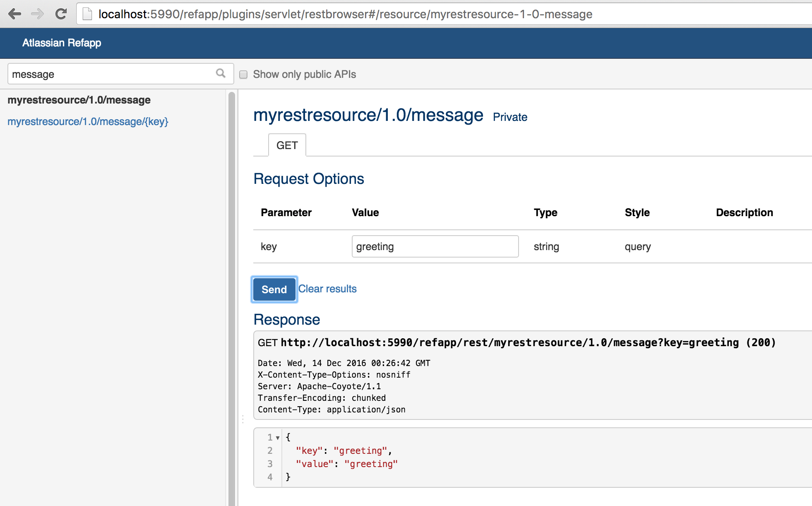The width and height of the screenshot is (812, 506).
Task: Select the GET tab
Action: coord(287,145)
